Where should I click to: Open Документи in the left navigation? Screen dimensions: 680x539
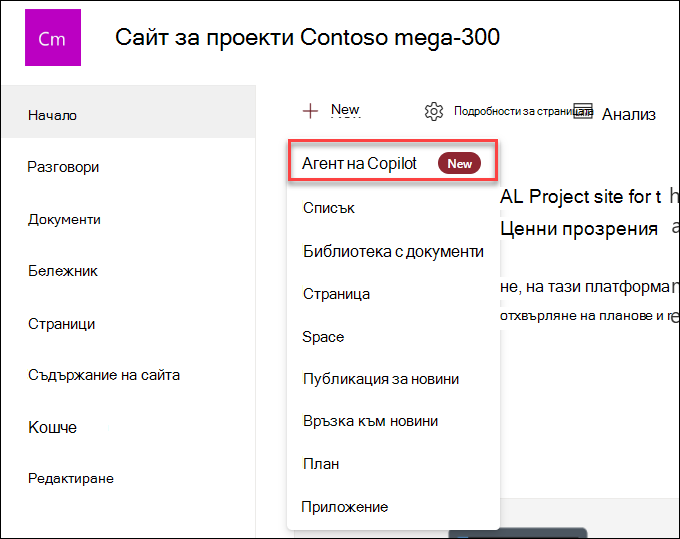click(x=64, y=219)
